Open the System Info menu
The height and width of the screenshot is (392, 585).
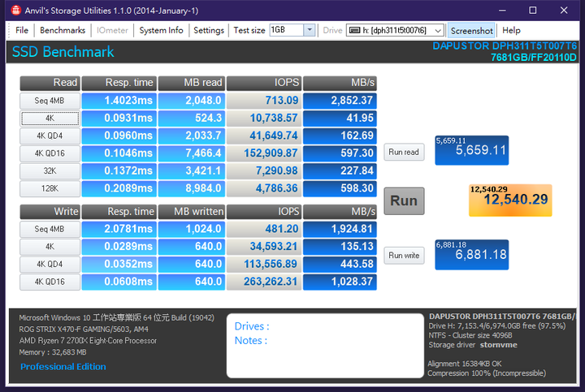161,30
